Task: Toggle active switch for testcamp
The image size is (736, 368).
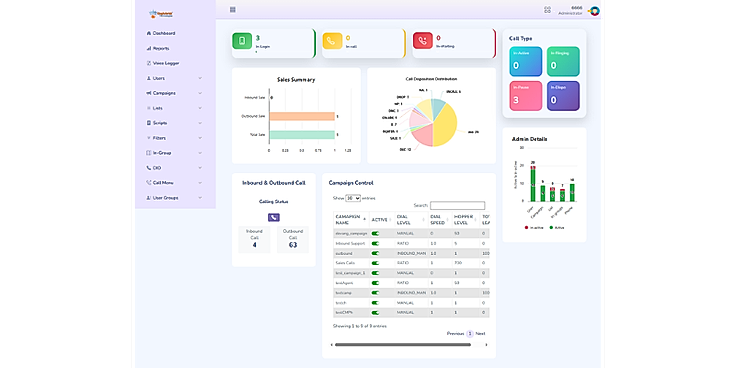Action: tap(376, 292)
